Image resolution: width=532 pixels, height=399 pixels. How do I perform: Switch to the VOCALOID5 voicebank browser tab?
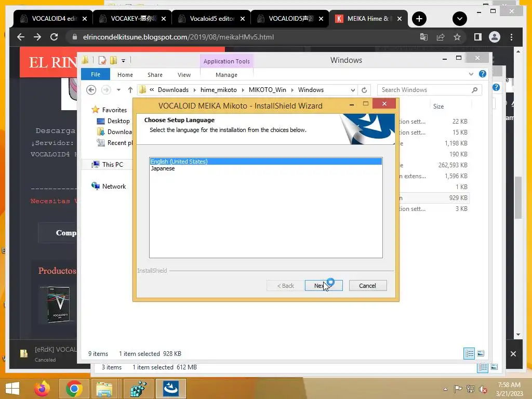coord(290,19)
